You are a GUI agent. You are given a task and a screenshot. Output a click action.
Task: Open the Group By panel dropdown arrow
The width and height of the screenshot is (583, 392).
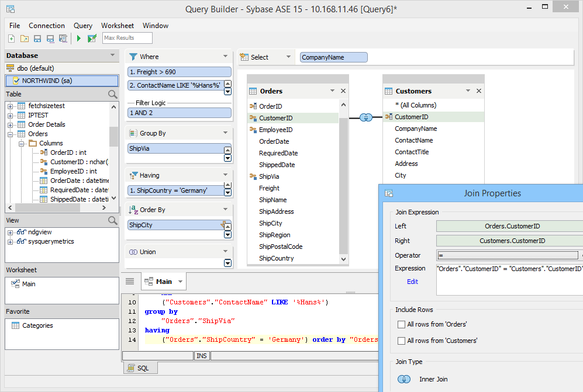(x=225, y=133)
